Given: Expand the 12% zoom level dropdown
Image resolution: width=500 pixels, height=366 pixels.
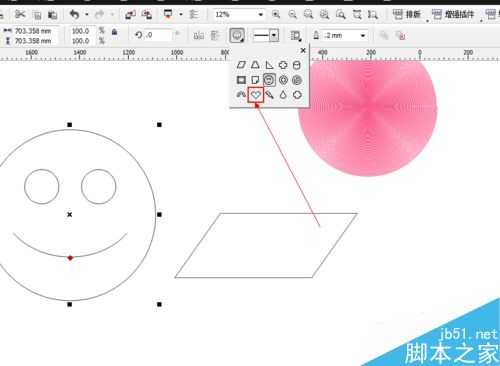Looking at the screenshot, I should click(261, 14).
